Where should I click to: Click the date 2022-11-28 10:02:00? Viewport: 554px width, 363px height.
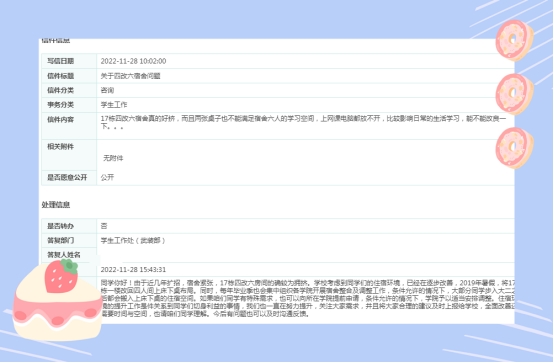pyautogui.click(x=133, y=61)
